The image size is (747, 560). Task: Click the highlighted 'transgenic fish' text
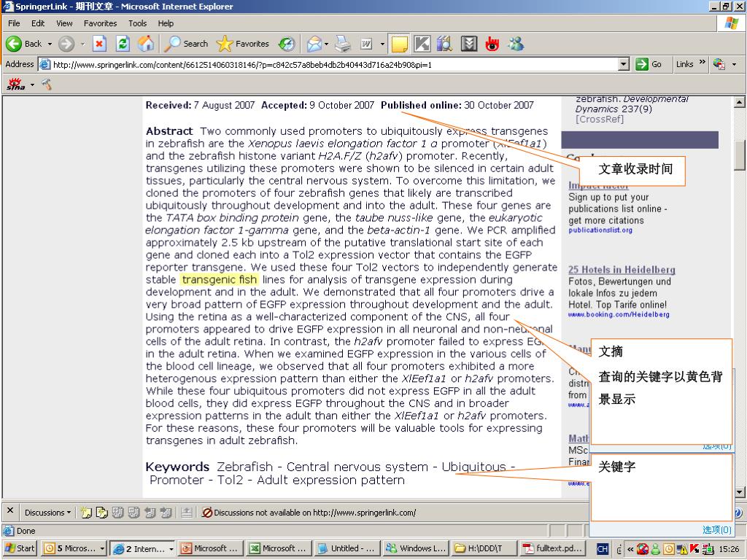219,279
